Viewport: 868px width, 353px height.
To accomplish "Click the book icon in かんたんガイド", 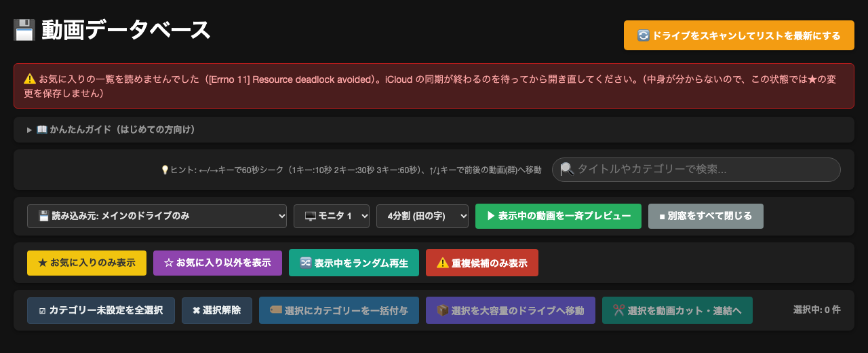I will point(41,130).
